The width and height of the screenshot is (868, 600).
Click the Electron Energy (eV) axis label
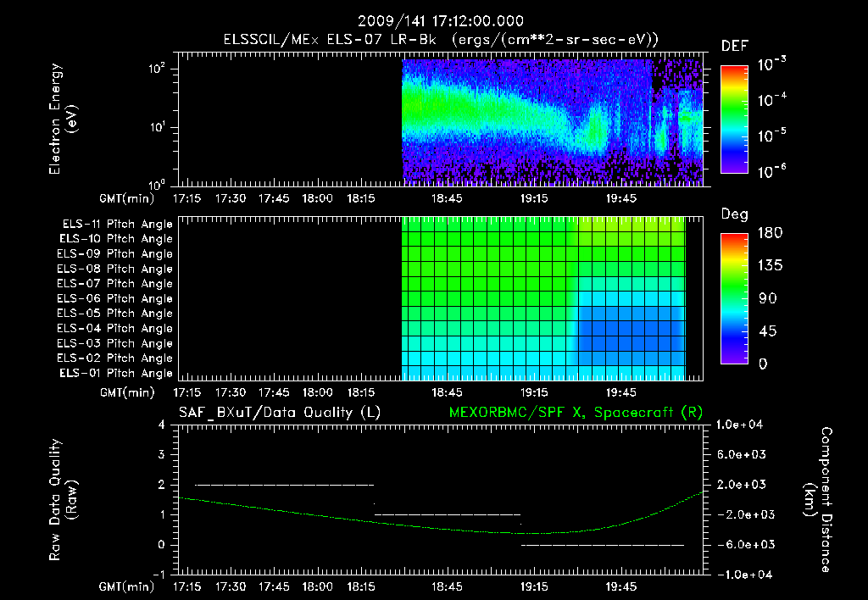(63, 119)
